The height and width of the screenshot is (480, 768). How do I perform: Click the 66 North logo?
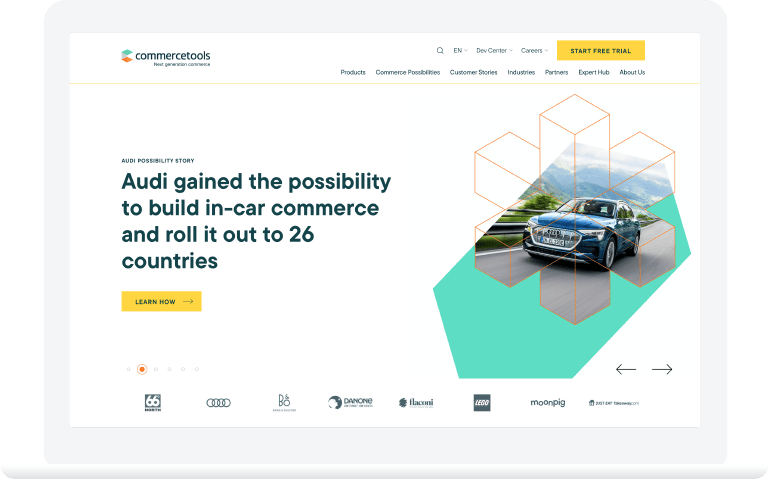(x=153, y=403)
